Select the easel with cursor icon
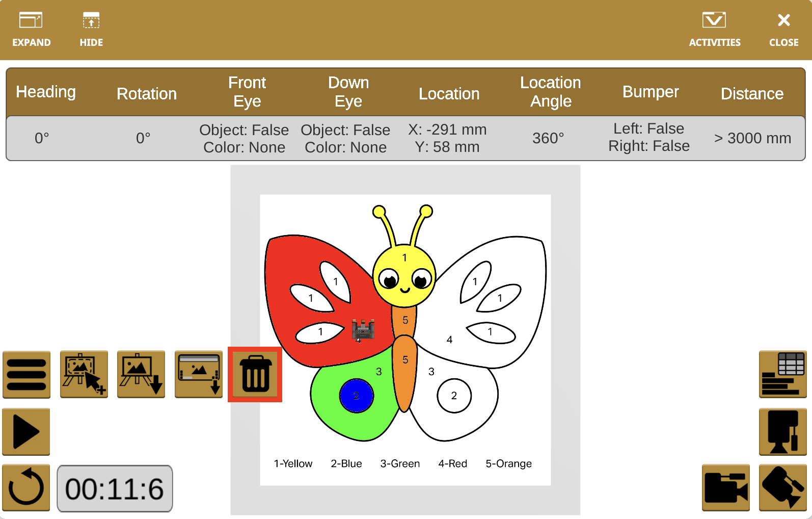 click(84, 375)
